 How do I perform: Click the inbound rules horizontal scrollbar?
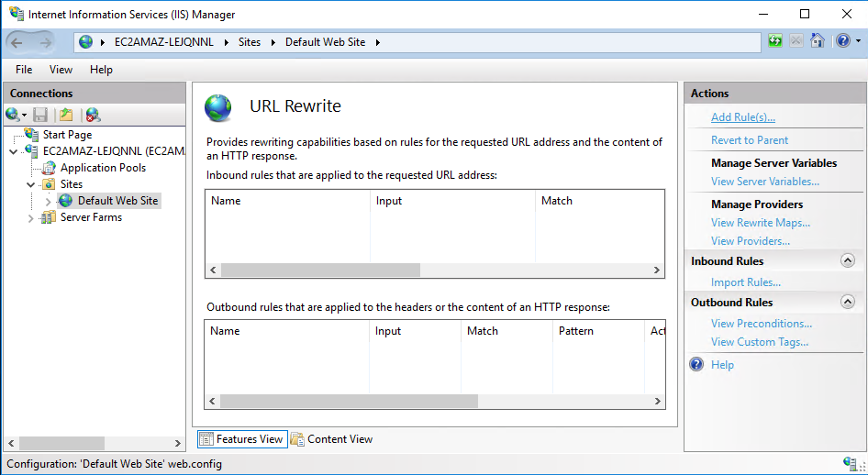(x=319, y=271)
